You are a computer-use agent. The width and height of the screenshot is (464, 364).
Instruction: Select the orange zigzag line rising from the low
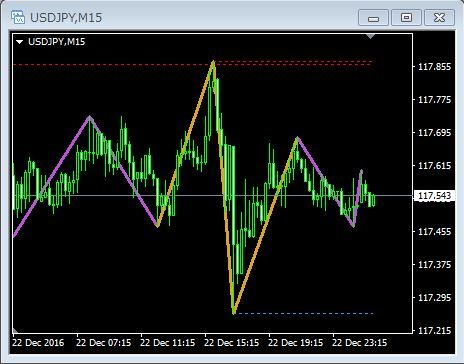pyautogui.click(x=265, y=227)
